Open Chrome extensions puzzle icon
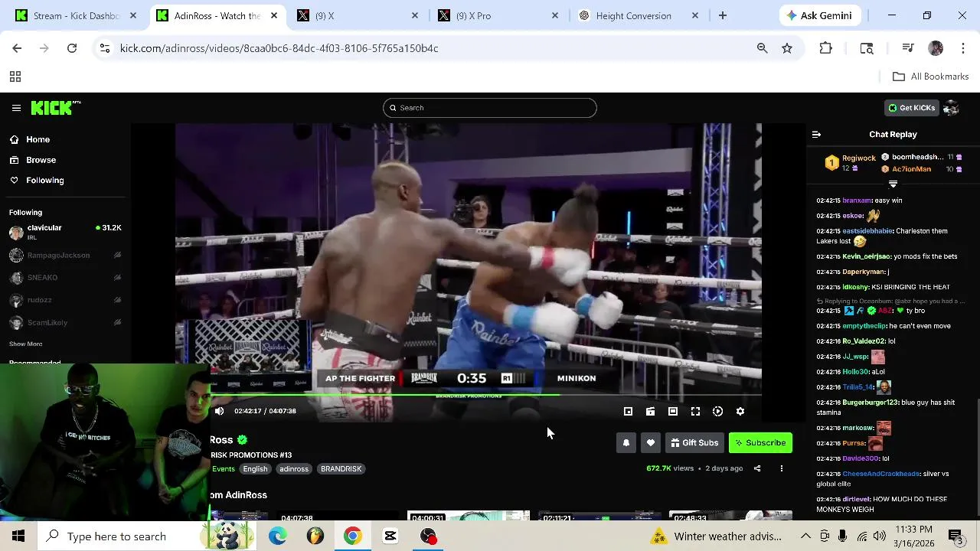This screenshot has width=980, height=551. [825, 48]
